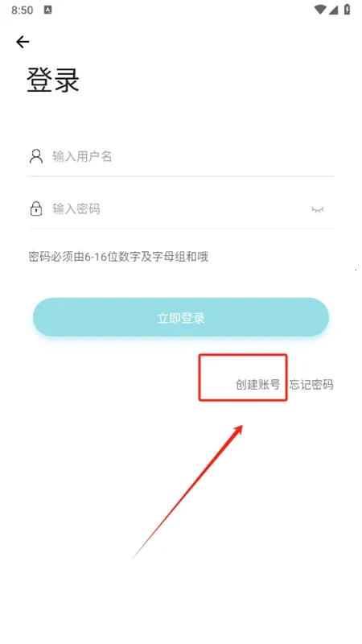Viewport: 362px width, 644px height.
Task: Tap the 登录 page heading
Action: point(53,79)
